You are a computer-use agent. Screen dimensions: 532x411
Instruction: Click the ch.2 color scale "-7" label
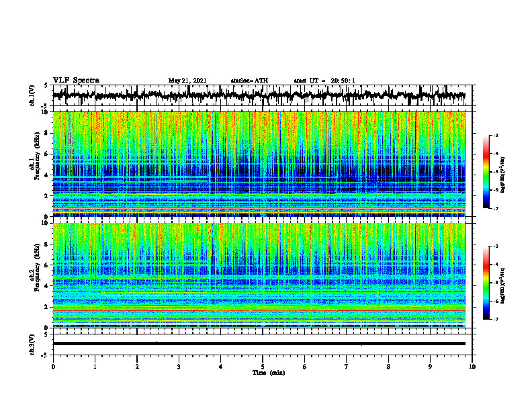pyautogui.click(x=496, y=319)
